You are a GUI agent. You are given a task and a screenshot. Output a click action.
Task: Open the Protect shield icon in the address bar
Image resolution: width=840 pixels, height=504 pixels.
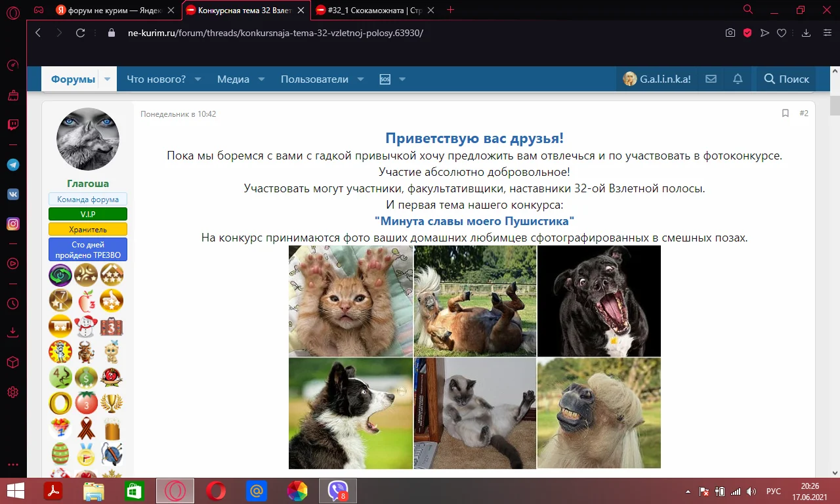(x=747, y=32)
